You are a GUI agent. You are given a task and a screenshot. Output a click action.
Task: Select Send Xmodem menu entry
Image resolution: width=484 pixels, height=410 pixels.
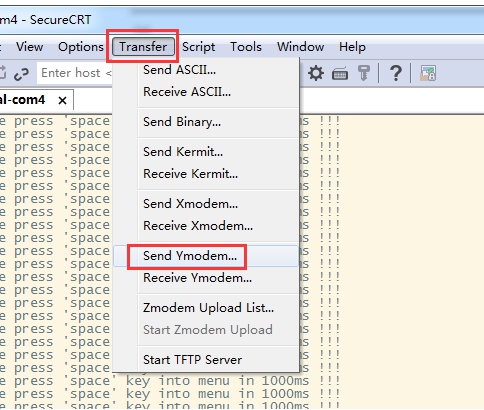click(x=206, y=204)
